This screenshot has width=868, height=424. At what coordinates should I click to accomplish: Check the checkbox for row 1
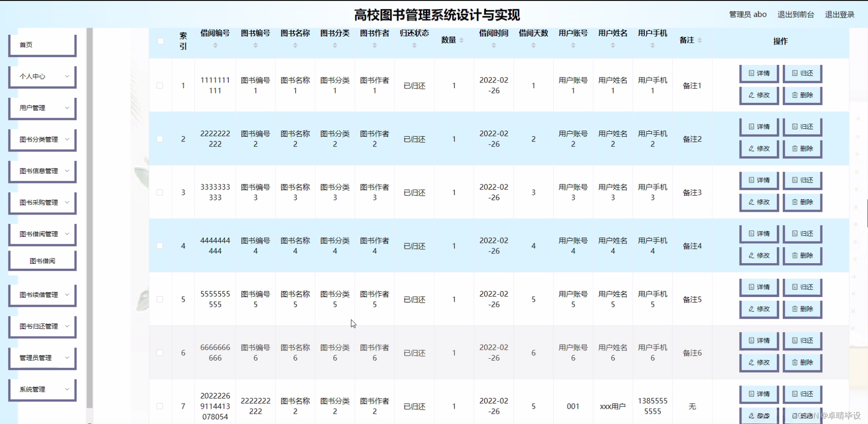click(x=161, y=86)
